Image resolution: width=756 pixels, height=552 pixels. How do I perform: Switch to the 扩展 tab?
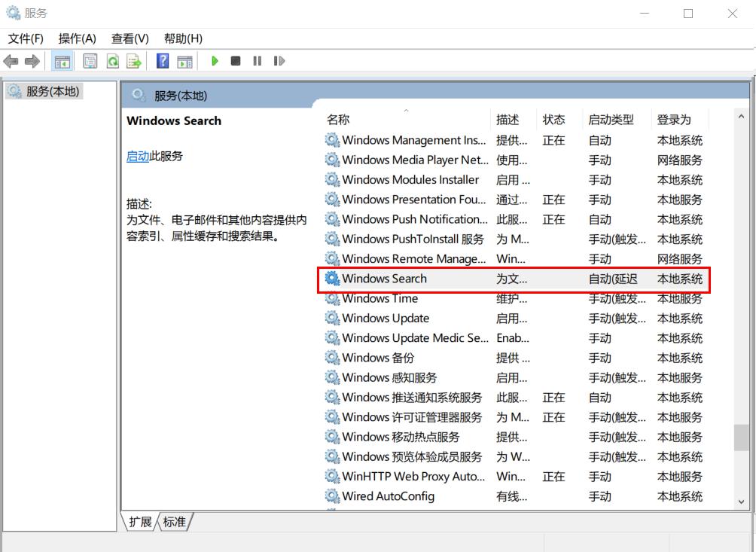click(x=139, y=522)
